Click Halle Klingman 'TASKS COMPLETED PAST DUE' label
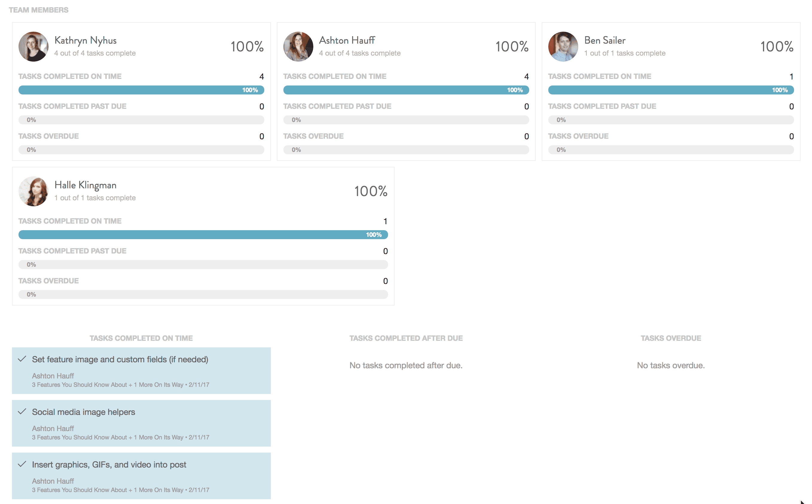This screenshot has width=812, height=504. point(72,251)
